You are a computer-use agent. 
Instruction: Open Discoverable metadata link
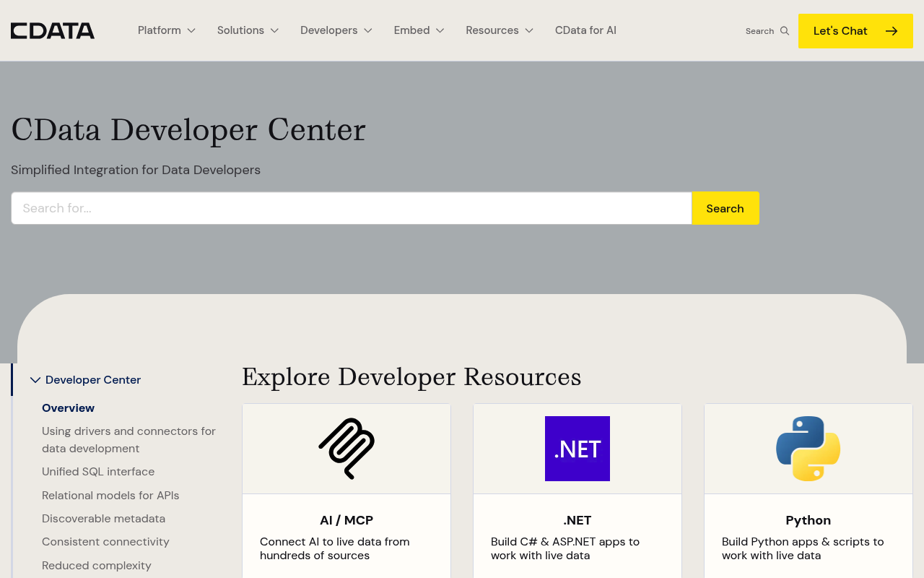pyautogui.click(x=103, y=519)
